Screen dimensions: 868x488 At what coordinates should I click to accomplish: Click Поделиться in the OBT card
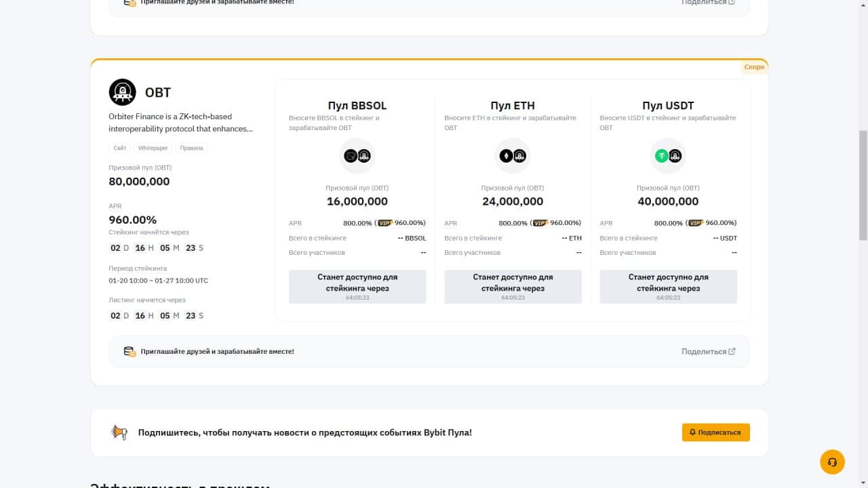point(708,351)
